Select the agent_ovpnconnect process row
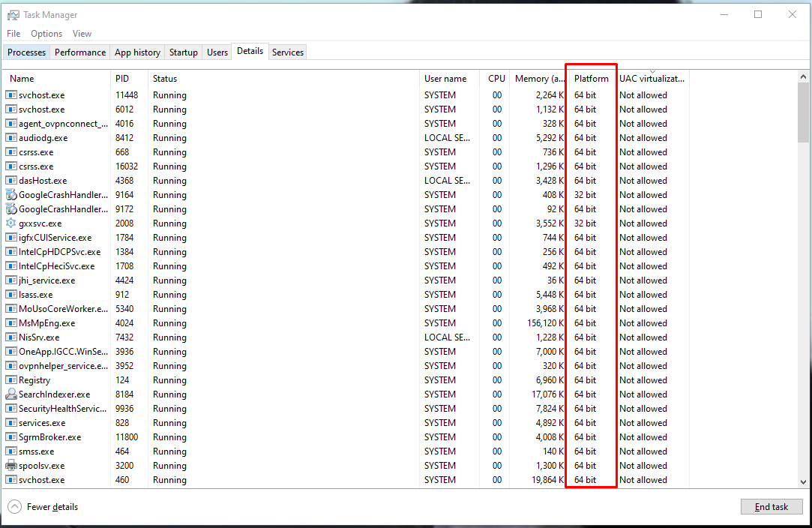 tap(346, 124)
